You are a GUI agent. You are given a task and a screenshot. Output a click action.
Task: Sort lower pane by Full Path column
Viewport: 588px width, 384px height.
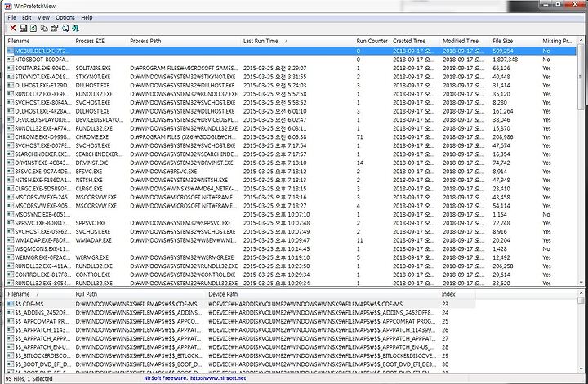pos(140,294)
